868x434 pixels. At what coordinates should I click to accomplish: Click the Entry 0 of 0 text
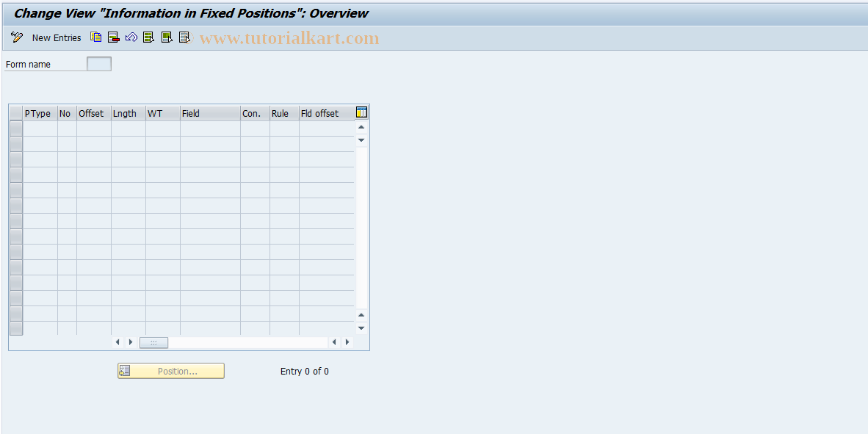click(x=305, y=372)
